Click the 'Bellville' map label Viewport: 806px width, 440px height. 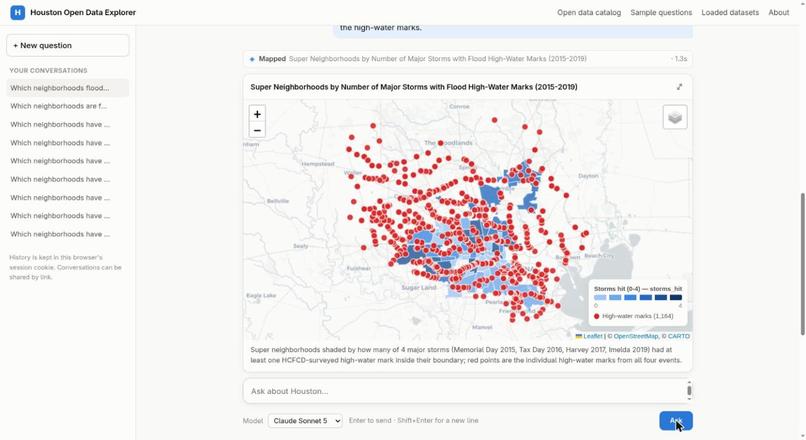pyautogui.click(x=278, y=201)
